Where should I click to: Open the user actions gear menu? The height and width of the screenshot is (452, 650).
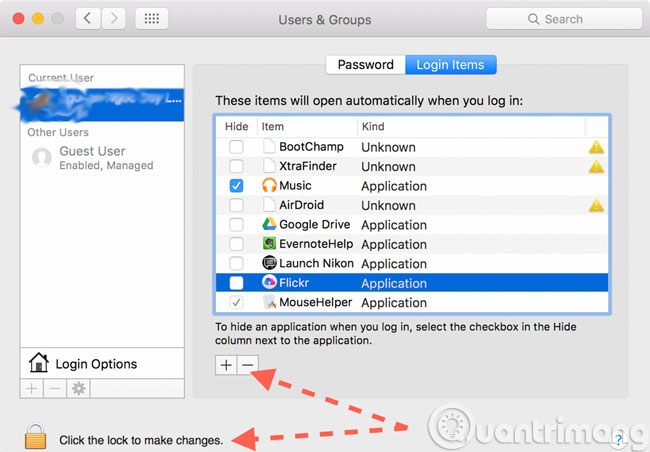pyautogui.click(x=78, y=389)
